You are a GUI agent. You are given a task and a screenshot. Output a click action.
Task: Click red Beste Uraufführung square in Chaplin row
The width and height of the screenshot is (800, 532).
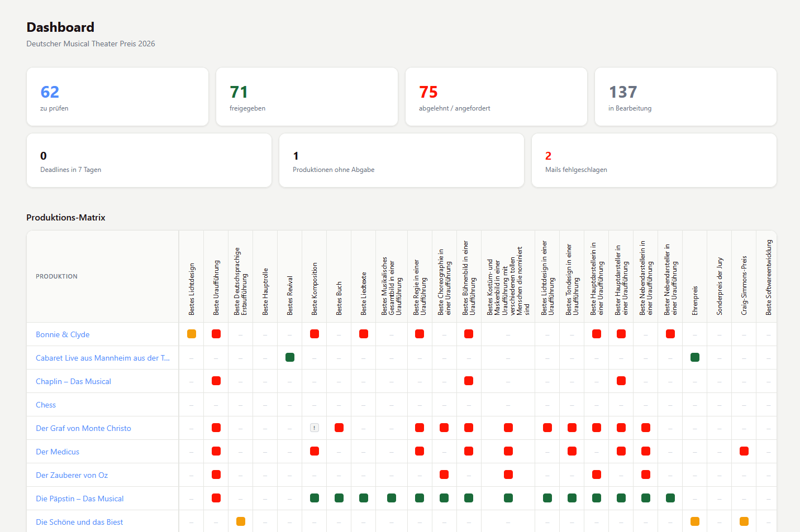[x=216, y=381]
